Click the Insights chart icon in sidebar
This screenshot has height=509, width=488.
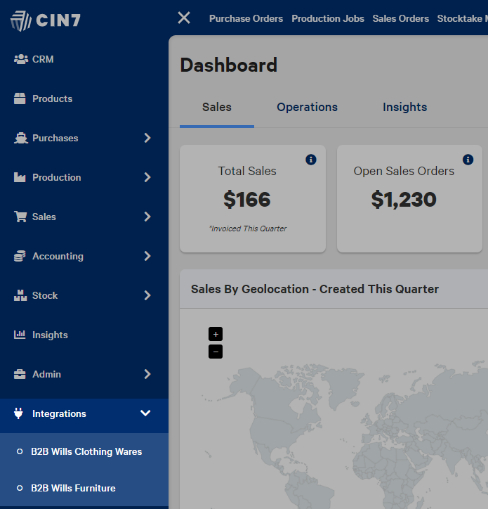tap(20, 334)
